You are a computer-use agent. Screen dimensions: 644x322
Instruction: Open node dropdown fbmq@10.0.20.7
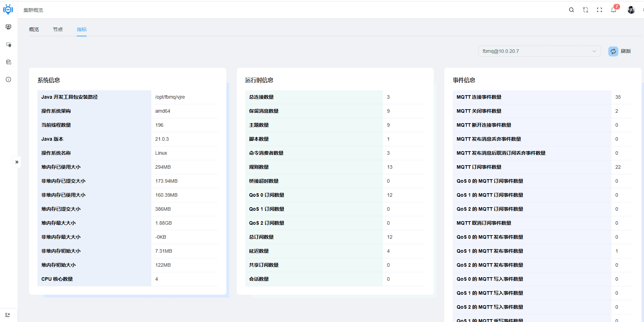click(x=540, y=51)
